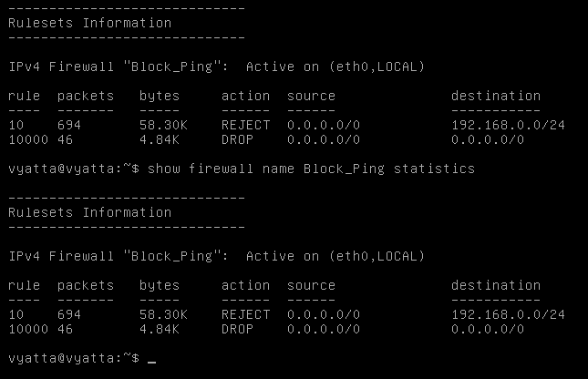This screenshot has width=588, height=379.
Task: Click "packets" column header in the second table
Action: point(86,285)
